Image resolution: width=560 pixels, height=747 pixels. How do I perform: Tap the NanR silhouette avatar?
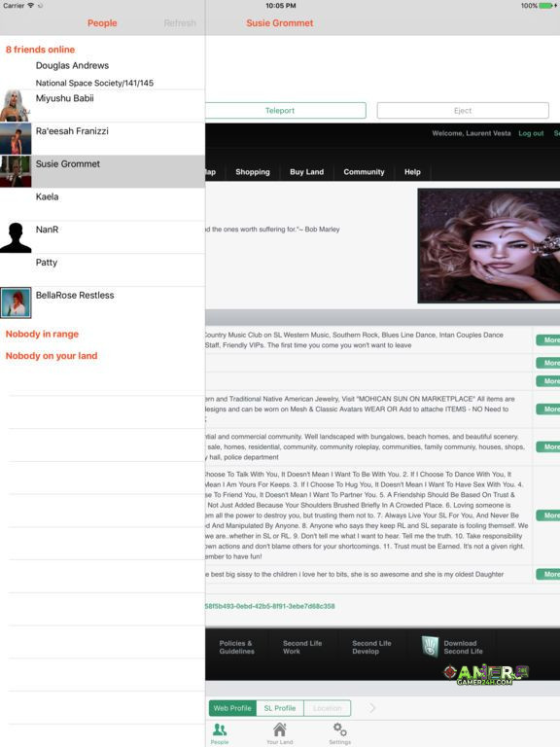pyautogui.click(x=16, y=237)
